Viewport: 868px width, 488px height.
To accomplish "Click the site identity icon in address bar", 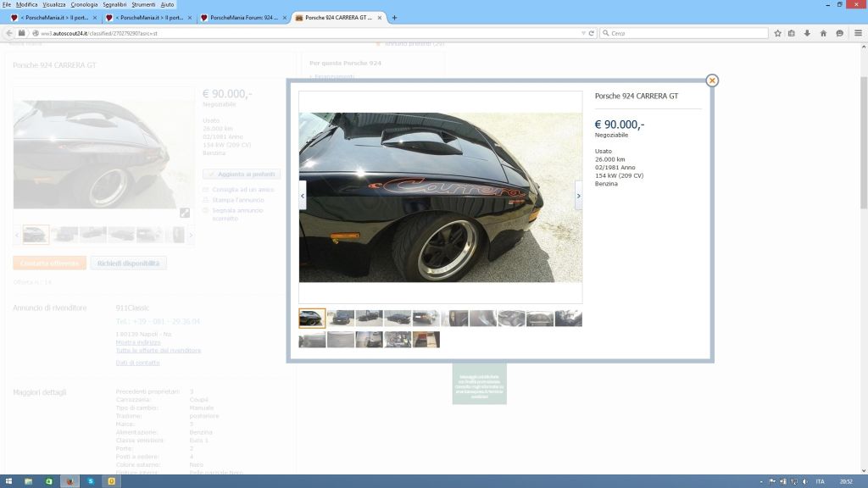I will point(36,33).
